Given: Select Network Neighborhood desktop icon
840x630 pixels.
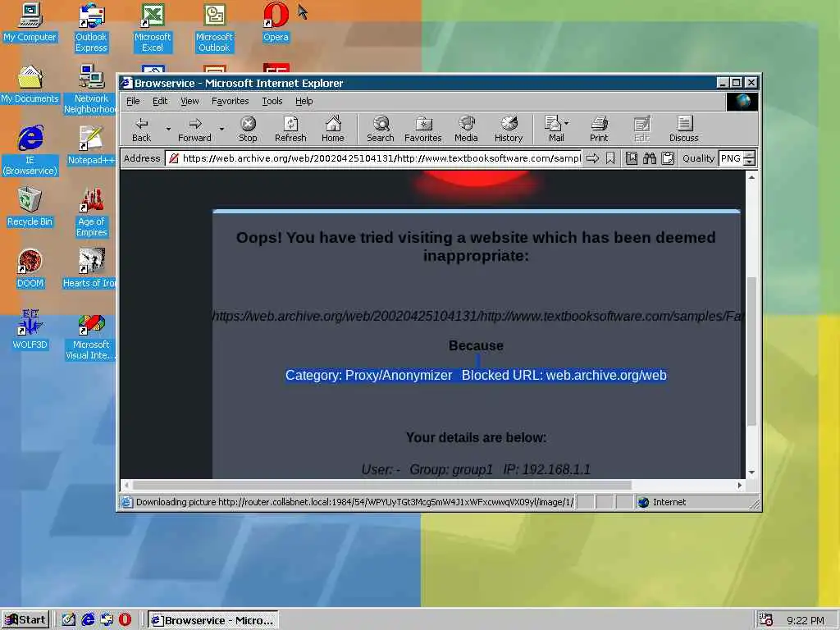Looking at the screenshot, I should click(x=91, y=89).
